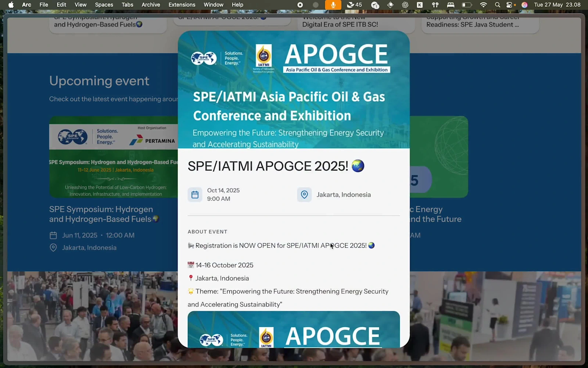
Task: Open the File menu
Action: pos(44,5)
